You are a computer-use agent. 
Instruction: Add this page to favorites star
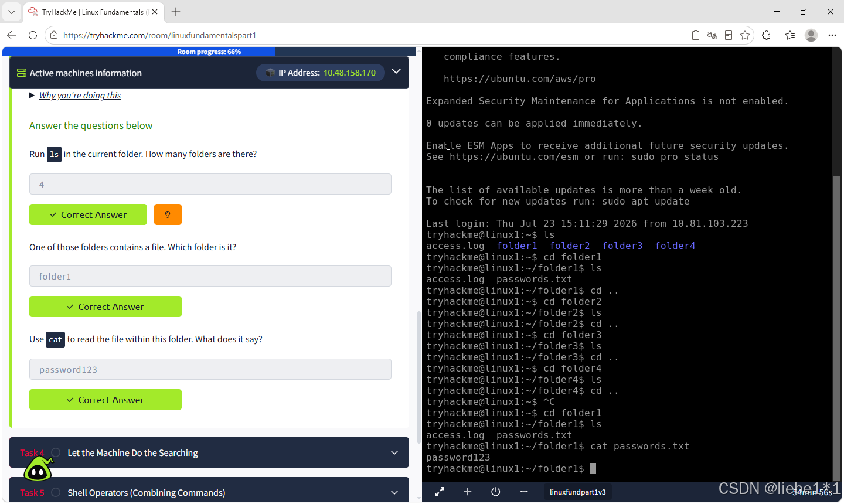(x=745, y=35)
